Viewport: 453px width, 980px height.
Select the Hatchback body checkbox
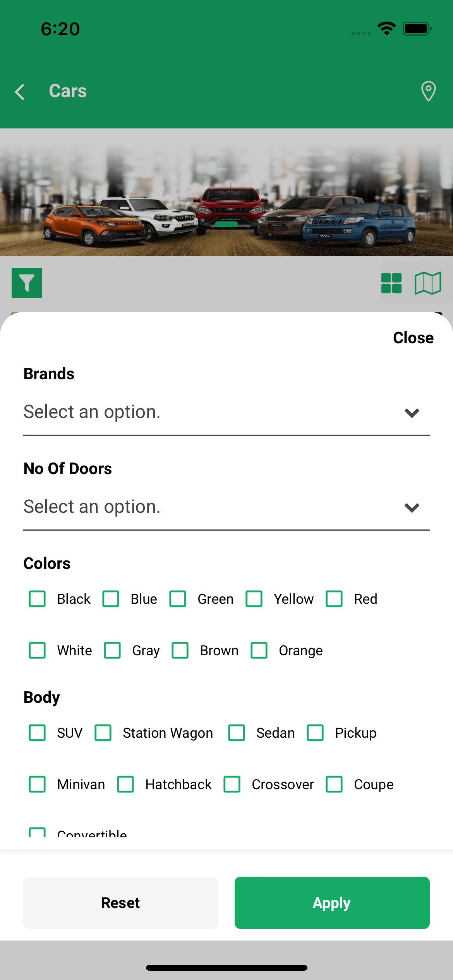point(125,784)
